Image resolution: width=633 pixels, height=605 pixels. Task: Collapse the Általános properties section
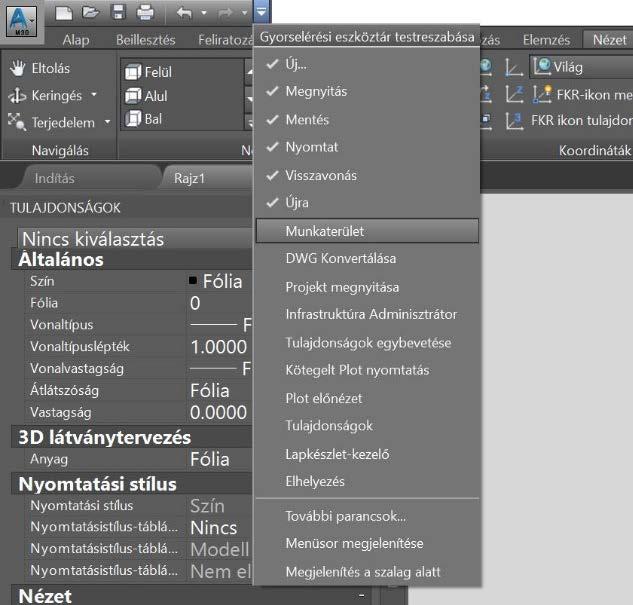132,260
